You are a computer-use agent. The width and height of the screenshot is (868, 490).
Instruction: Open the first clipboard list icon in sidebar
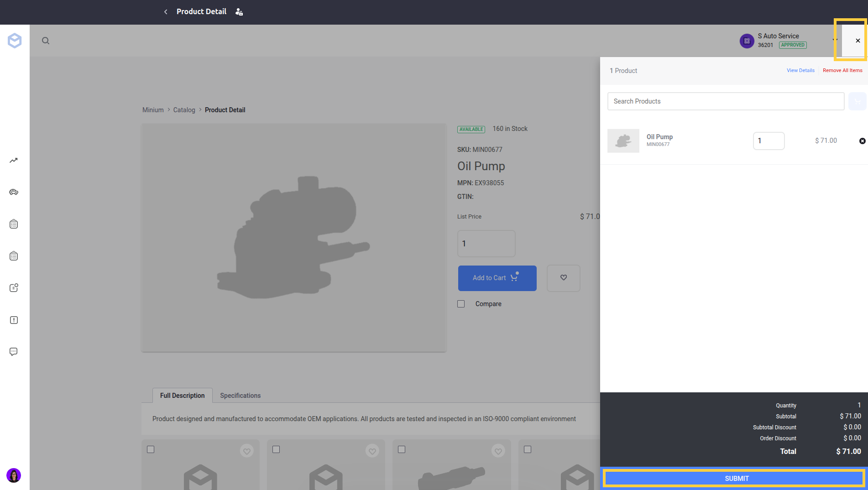tap(14, 224)
